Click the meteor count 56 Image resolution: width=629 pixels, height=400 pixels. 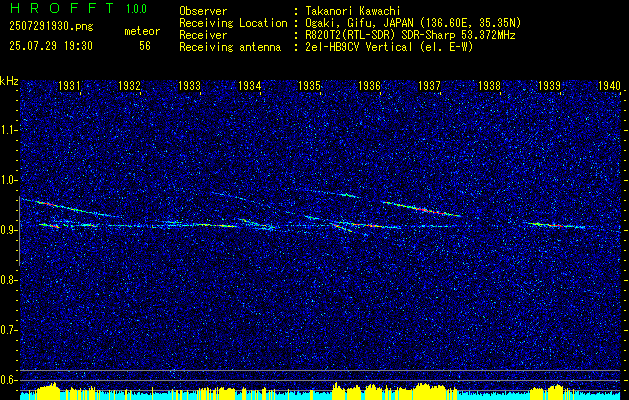pyautogui.click(x=145, y=46)
